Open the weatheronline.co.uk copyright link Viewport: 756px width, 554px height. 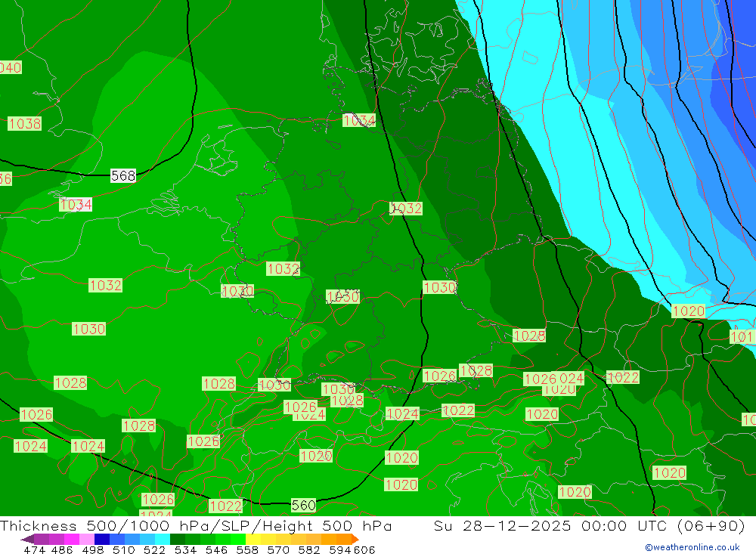click(x=692, y=547)
